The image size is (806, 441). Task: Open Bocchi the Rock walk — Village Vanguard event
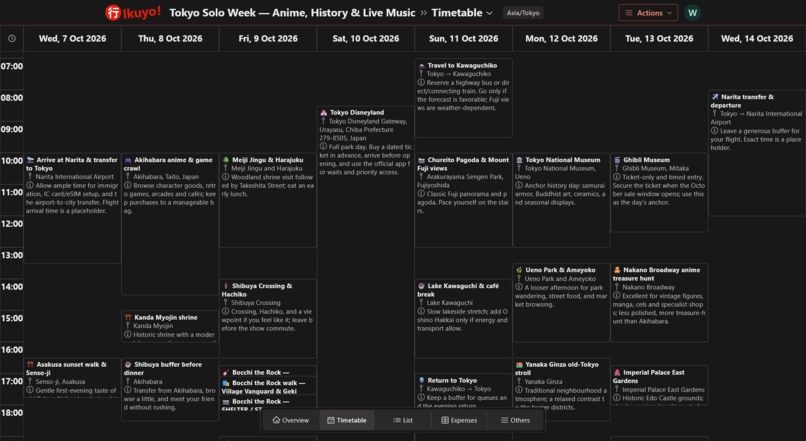pyautogui.click(x=268, y=387)
